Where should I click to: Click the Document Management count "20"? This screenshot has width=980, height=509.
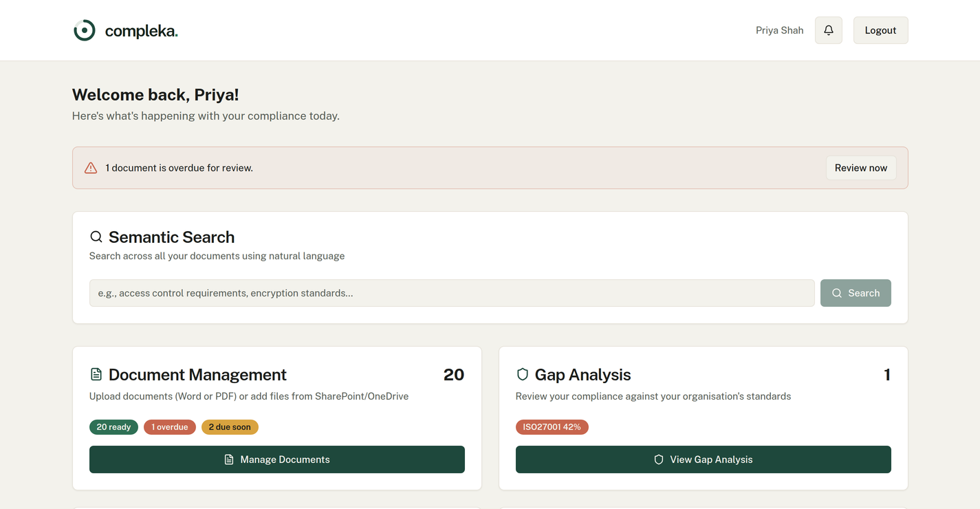pos(454,375)
